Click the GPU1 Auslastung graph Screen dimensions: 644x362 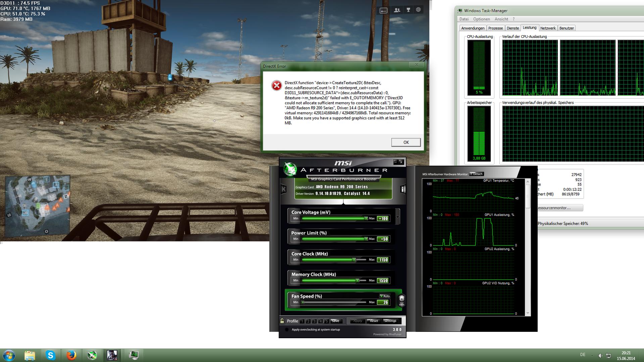[x=474, y=232]
